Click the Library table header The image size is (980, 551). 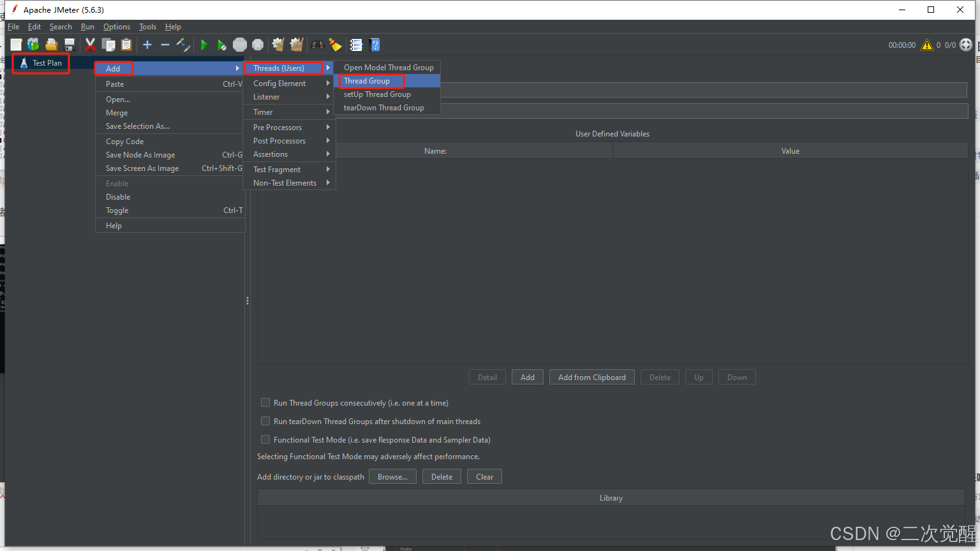(x=611, y=498)
